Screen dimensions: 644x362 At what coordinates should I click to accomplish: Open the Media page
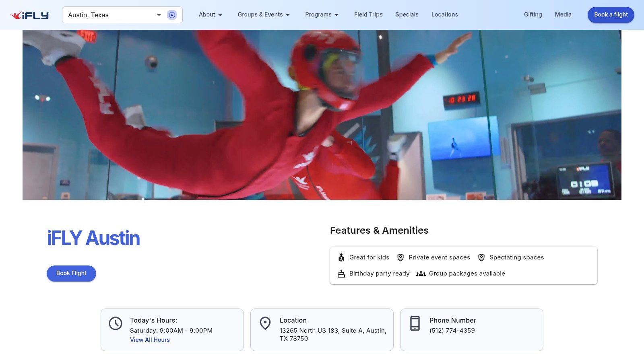tap(563, 14)
